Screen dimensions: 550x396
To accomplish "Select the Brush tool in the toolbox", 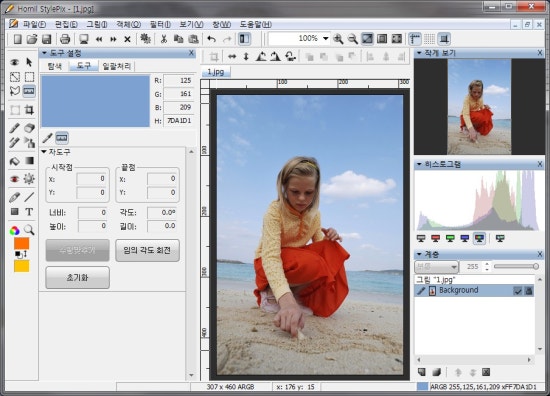I will pyautogui.click(x=14, y=128).
